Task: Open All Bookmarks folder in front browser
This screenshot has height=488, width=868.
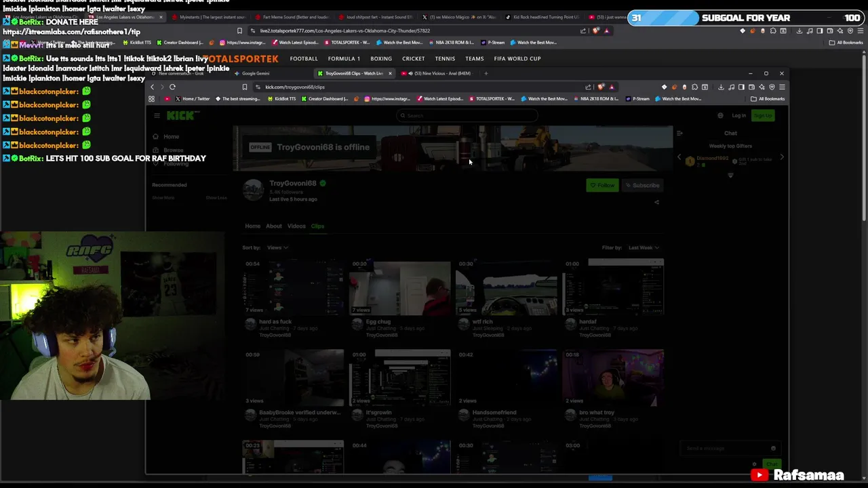Action: click(768, 99)
